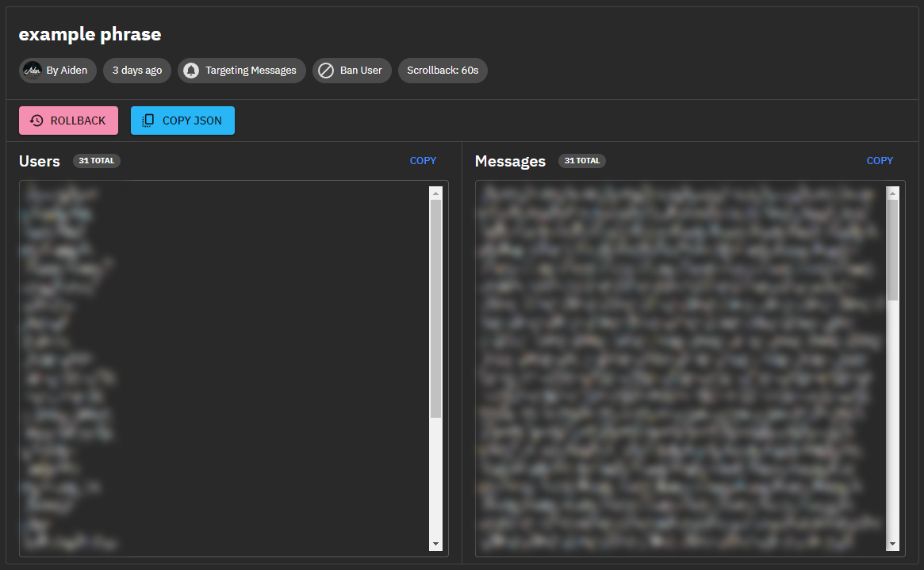This screenshot has width=924, height=570.
Task: Open the By Aiden author chip
Action: [x=57, y=70]
